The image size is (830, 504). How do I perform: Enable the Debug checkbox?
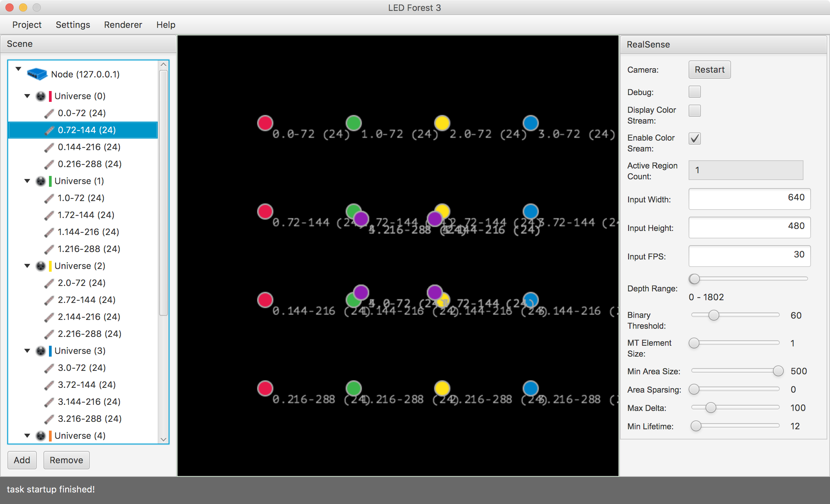694,92
